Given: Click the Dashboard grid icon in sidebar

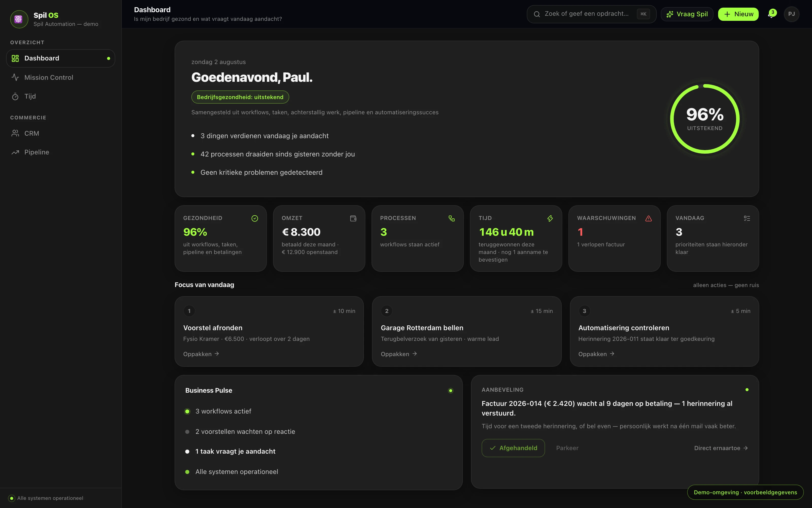Looking at the screenshot, I should click(15, 58).
